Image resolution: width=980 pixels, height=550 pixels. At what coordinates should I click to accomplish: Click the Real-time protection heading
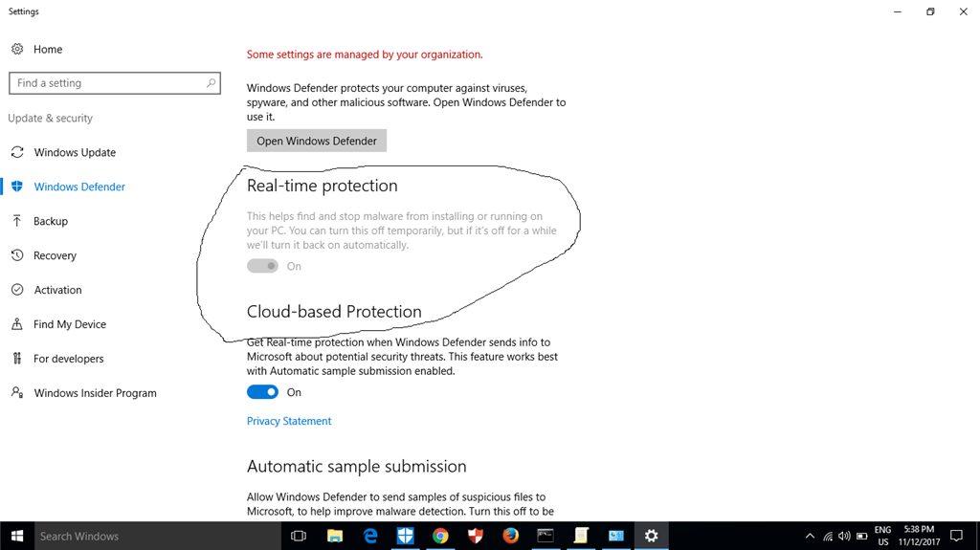click(x=322, y=186)
